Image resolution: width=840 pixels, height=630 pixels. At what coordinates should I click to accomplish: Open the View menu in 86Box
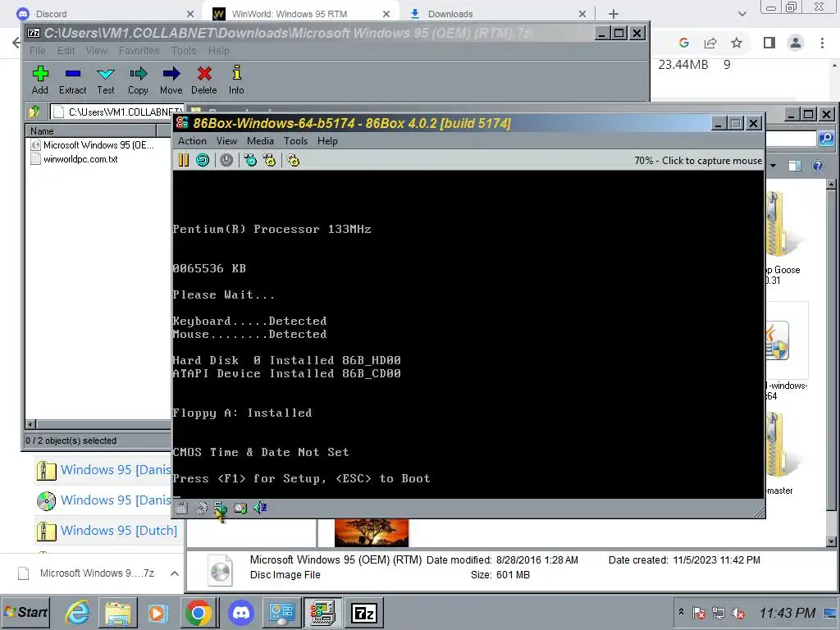click(x=226, y=141)
